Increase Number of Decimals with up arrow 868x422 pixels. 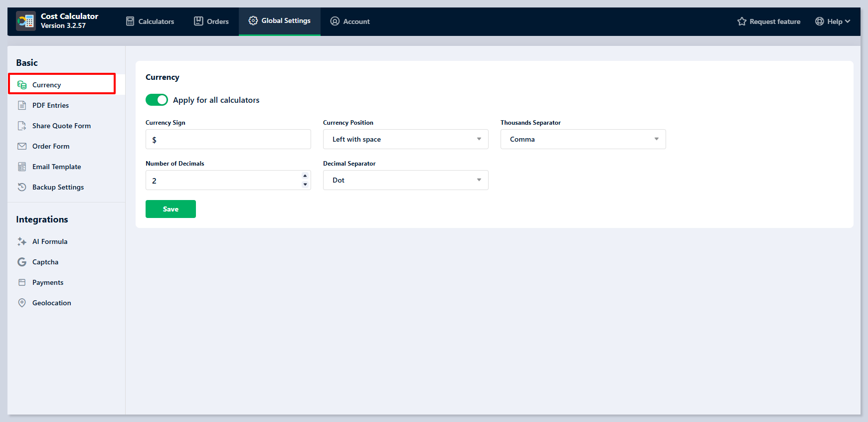[305, 176]
